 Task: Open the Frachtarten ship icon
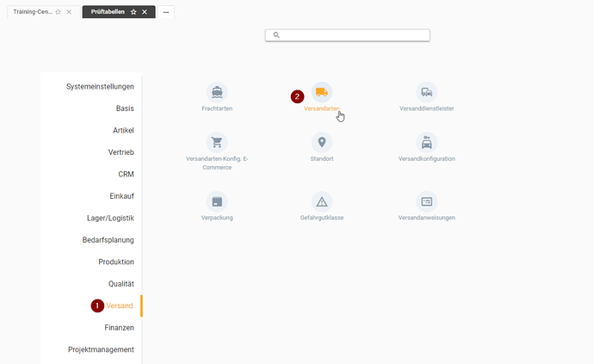(217, 92)
